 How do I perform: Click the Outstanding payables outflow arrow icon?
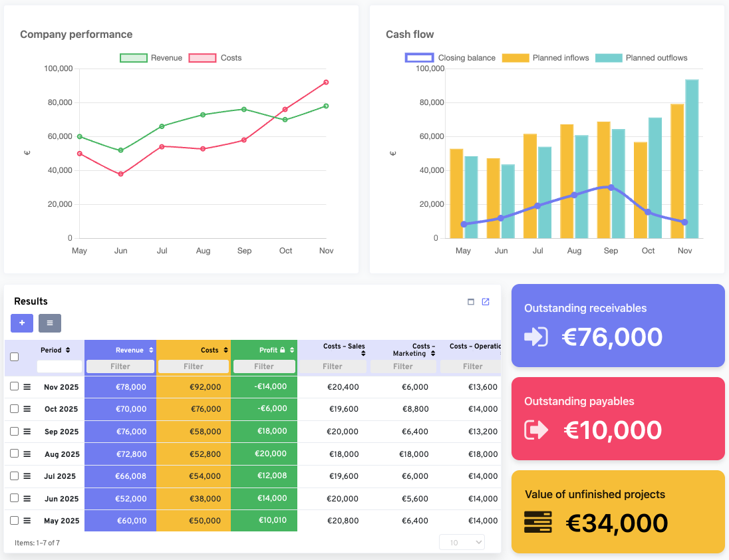[536, 430]
